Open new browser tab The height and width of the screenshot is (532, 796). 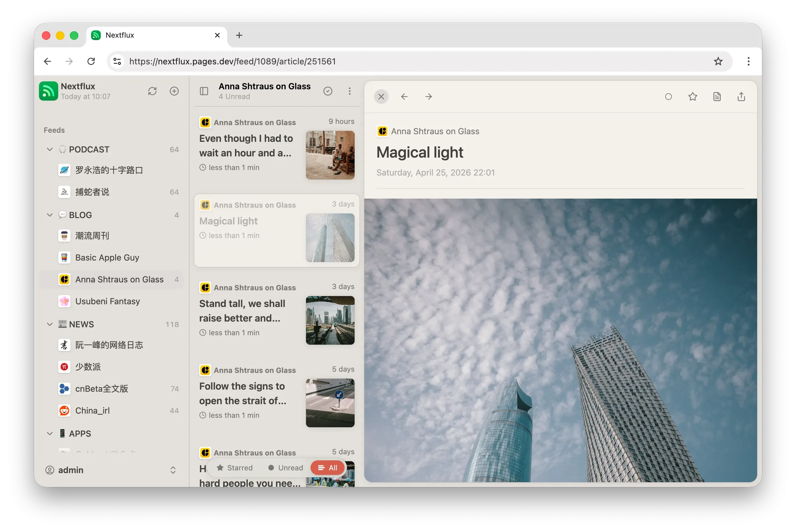(x=239, y=35)
